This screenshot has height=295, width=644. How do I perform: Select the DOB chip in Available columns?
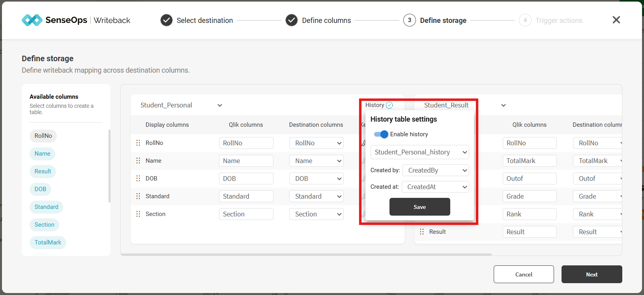40,189
